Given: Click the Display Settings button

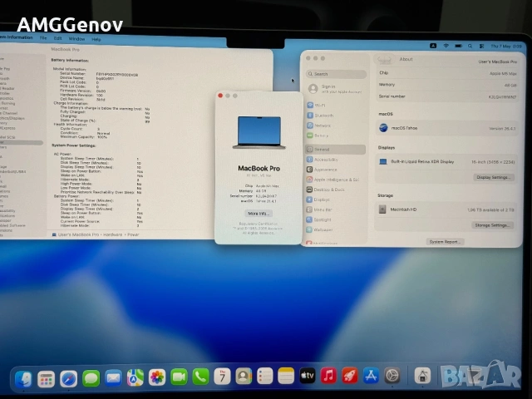Looking at the screenshot, I should click(494, 177).
